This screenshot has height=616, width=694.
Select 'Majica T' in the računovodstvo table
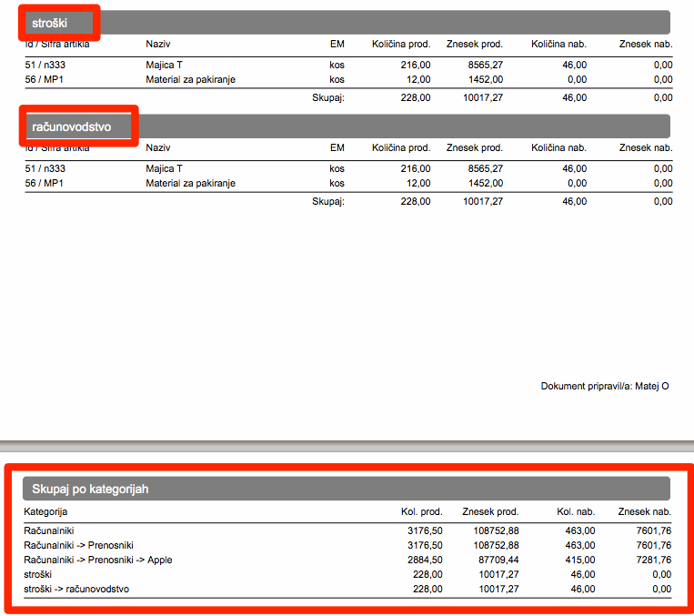coord(165,168)
